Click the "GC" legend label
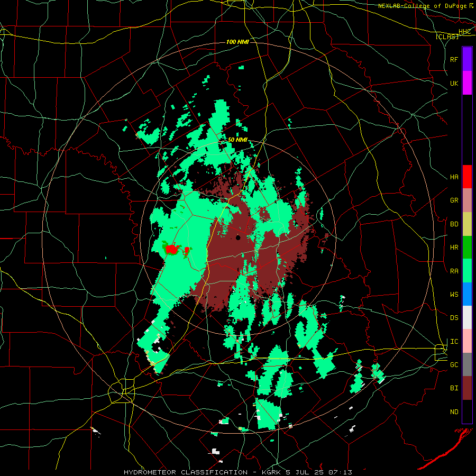The height and width of the screenshot is (476, 476). click(x=454, y=365)
